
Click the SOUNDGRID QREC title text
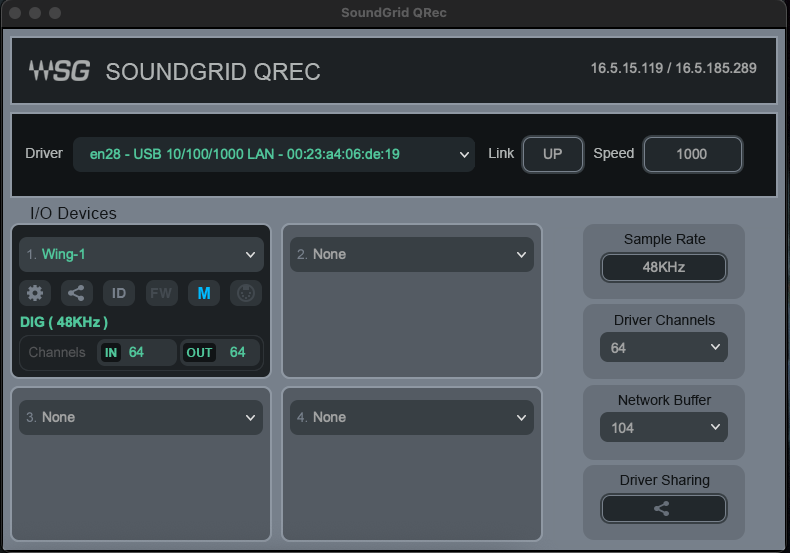pyautogui.click(x=213, y=72)
